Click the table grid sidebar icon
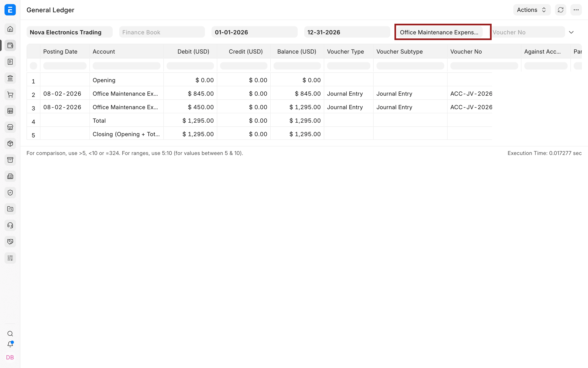This screenshot has width=588, height=368. point(10,111)
